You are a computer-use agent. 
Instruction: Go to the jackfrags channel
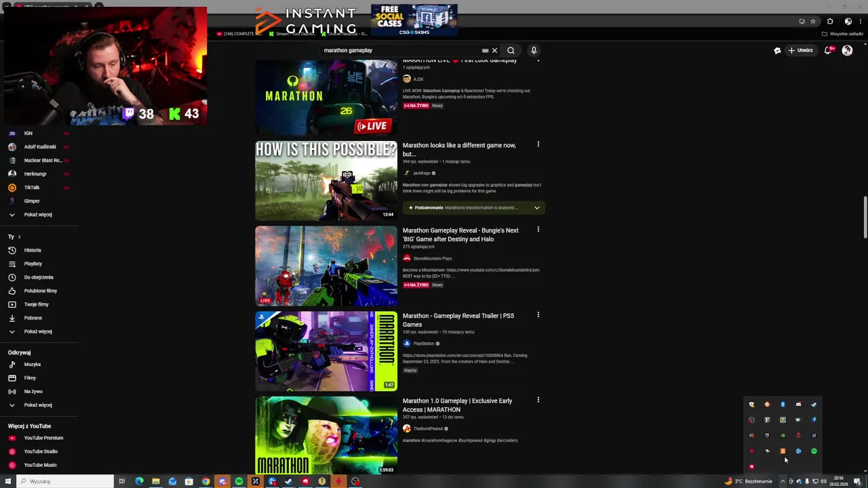click(422, 173)
